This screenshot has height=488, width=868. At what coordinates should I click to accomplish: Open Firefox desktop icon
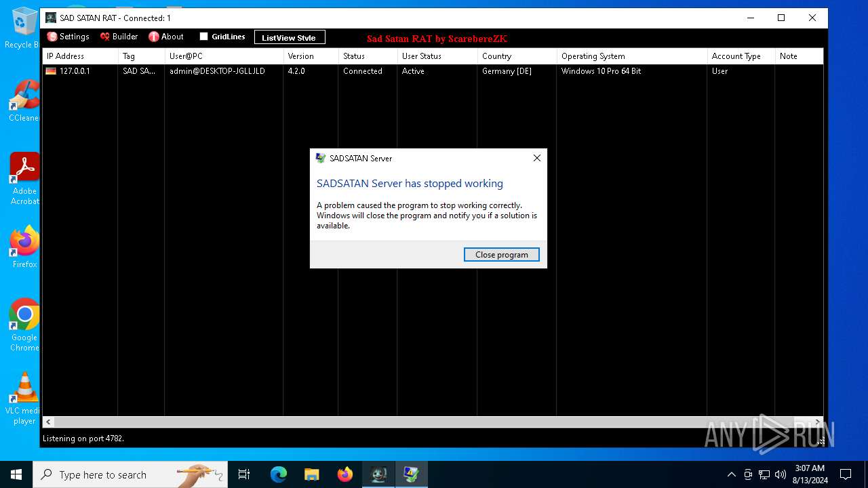(24, 247)
